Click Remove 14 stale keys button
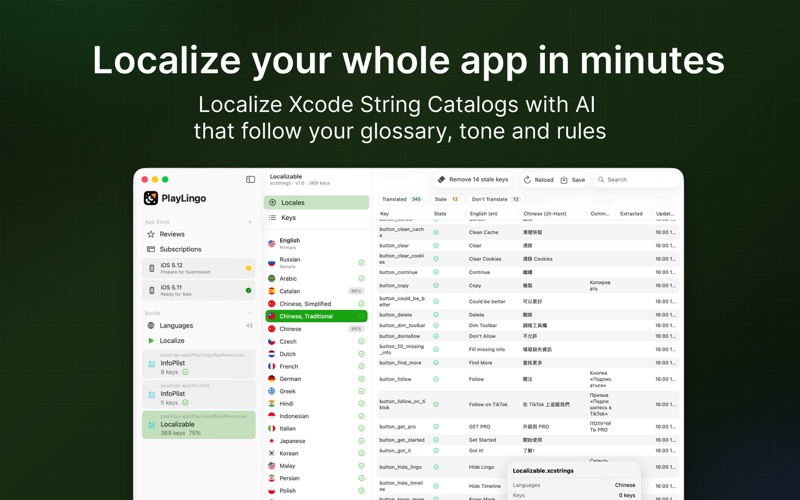The width and height of the screenshot is (800, 500). click(x=473, y=180)
